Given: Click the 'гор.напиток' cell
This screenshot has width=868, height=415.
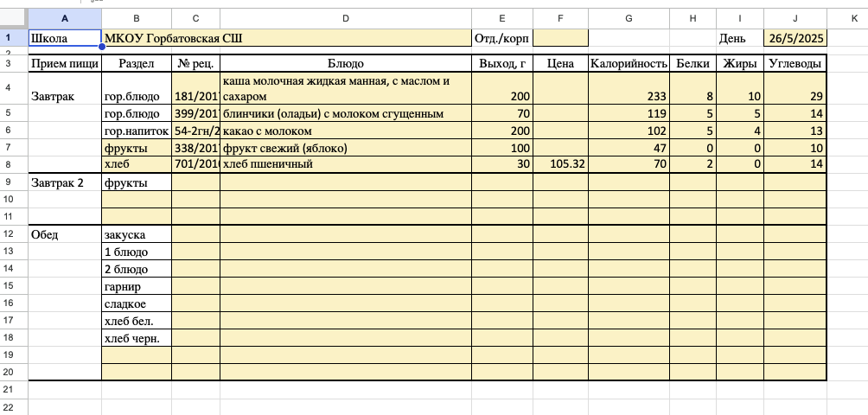Looking at the screenshot, I should click(x=137, y=131).
